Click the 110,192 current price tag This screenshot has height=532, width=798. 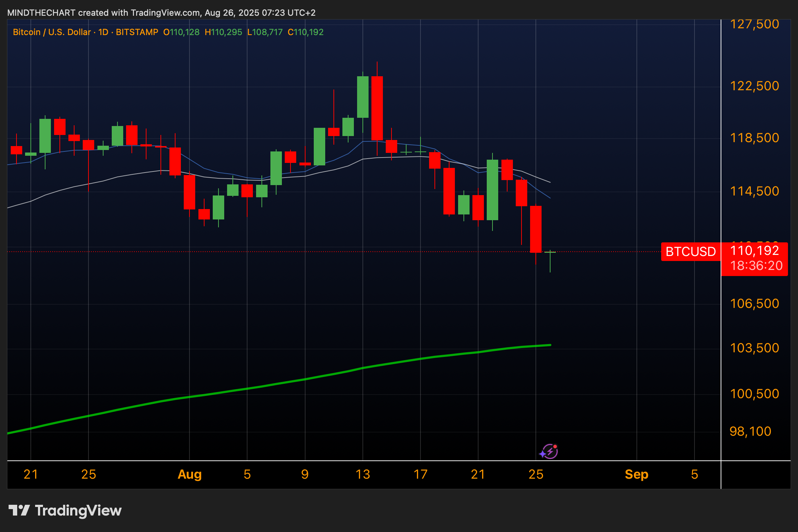(x=754, y=251)
